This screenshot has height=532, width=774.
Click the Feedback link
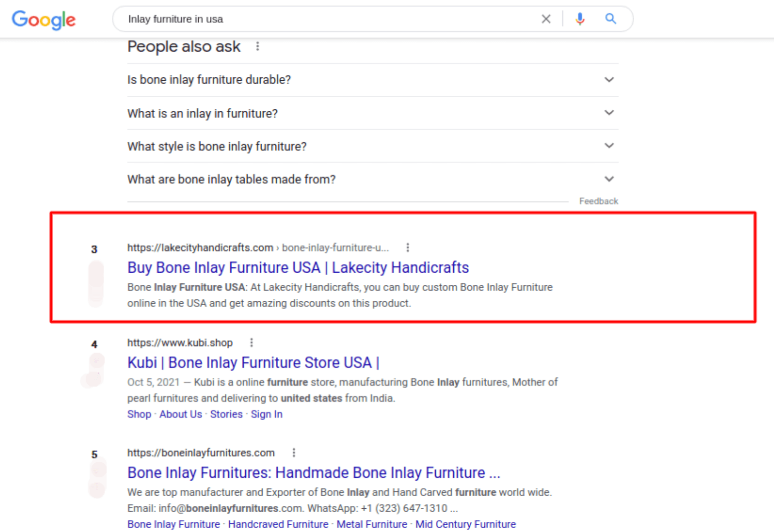(x=598, y=201)
